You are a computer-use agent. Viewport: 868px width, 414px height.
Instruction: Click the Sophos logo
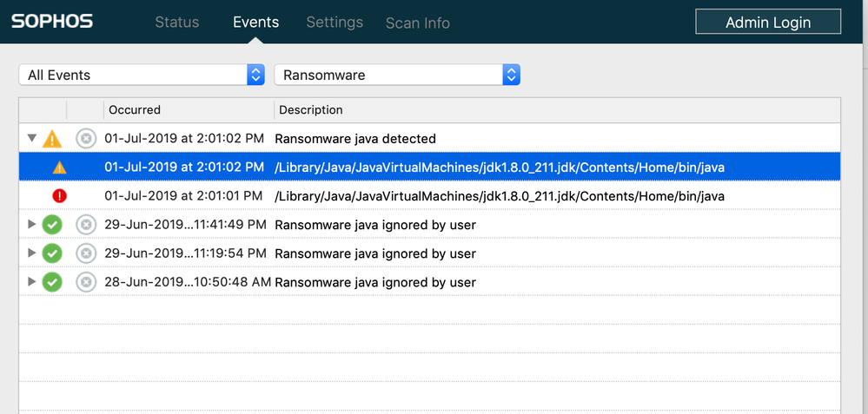click(52, 22)
